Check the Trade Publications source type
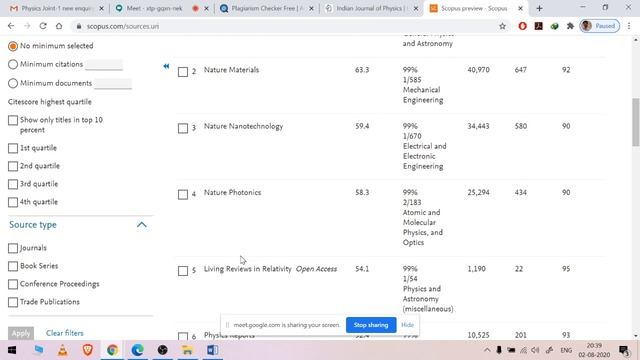 (x=13, y=302)
